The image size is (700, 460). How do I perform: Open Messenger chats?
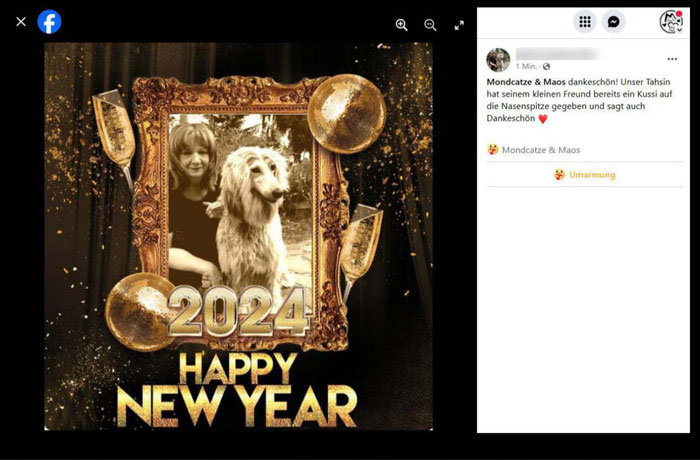pos(613,21)
